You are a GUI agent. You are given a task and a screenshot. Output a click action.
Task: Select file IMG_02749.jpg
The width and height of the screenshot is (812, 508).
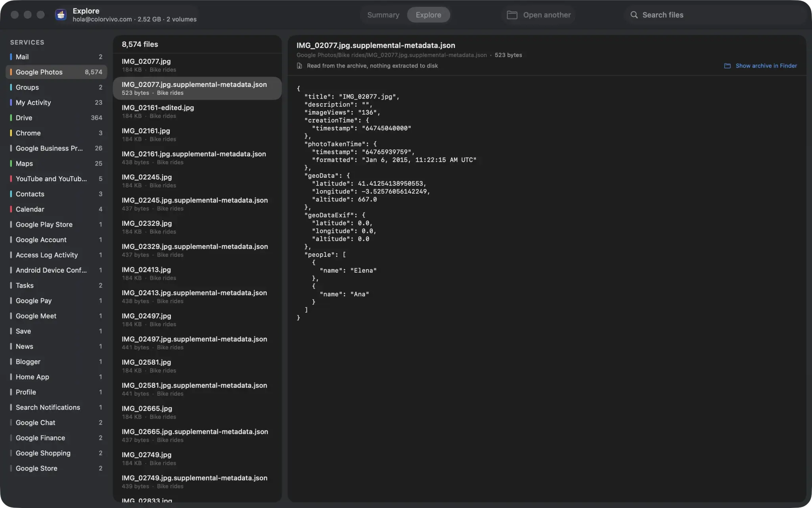[197, 459]
